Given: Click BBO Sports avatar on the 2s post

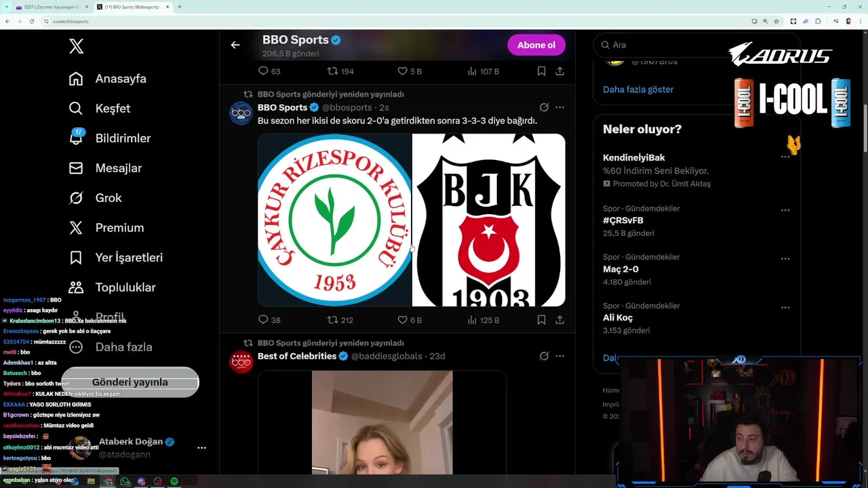Looking at the screenshot, I should pos(241,113).
